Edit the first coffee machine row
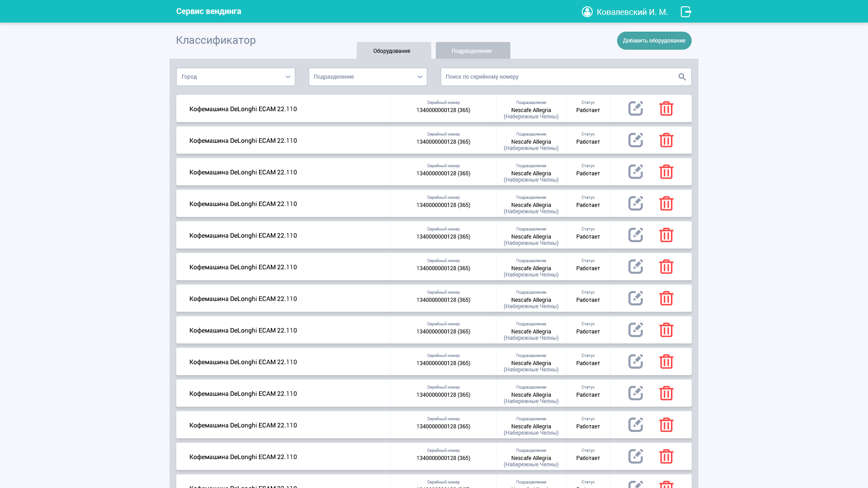 click(x=635, y=108)
